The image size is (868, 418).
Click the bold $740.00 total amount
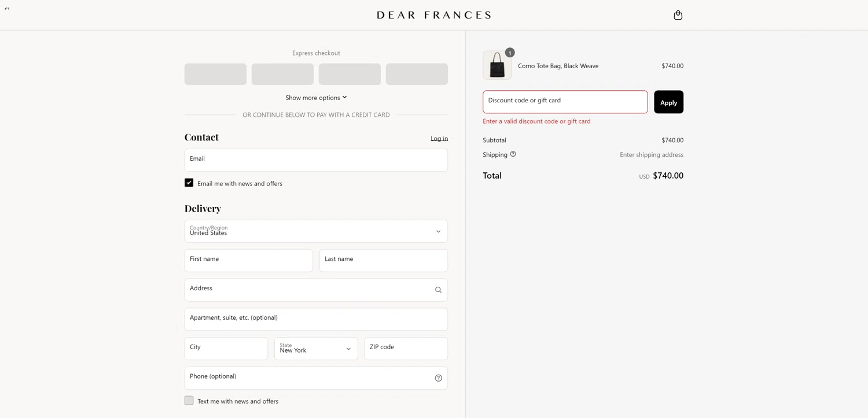point(668,176)
